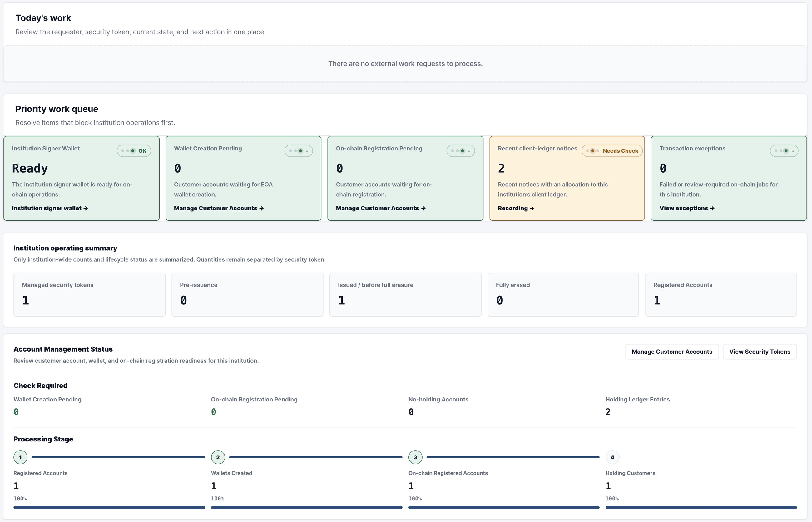Click the Managed security tokens summary card
Image resolution: width=812 pixels, height=522 pixels.
point(90,294)
